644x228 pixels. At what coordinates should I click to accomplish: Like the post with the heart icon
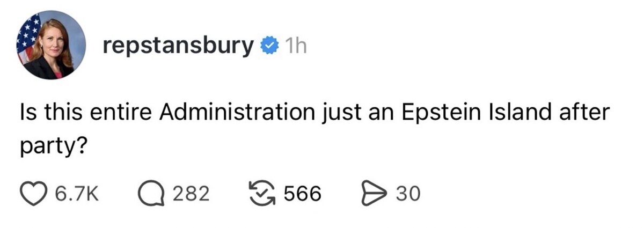point(35,193)
